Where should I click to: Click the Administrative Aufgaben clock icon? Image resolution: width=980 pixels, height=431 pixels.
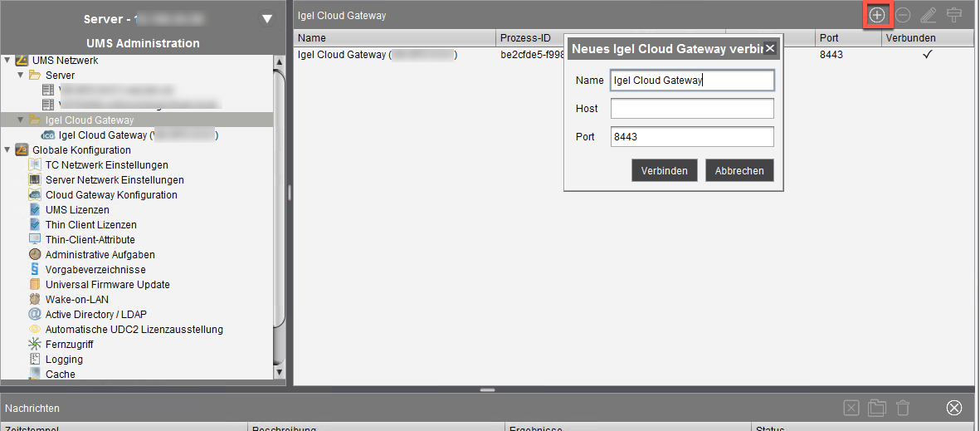(35, 255)
